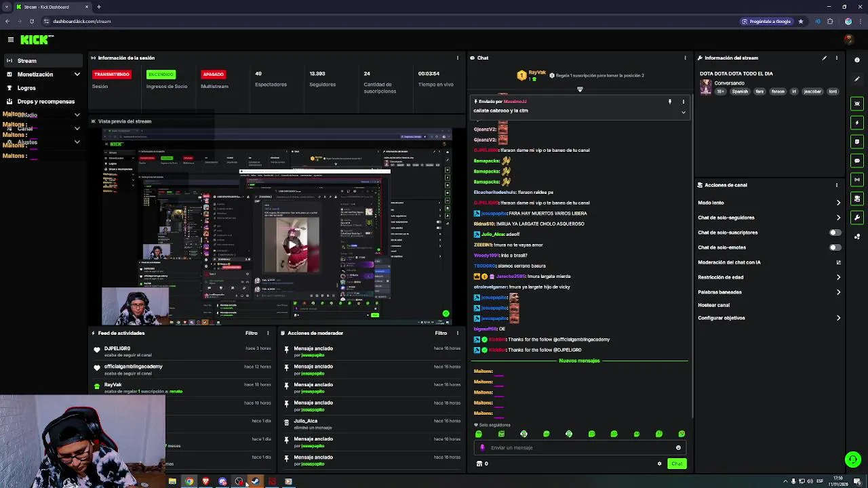The width and height of the screenshot is (868, 488).
Task: Open the shop icon below the chat input
Action: (479, 464)
